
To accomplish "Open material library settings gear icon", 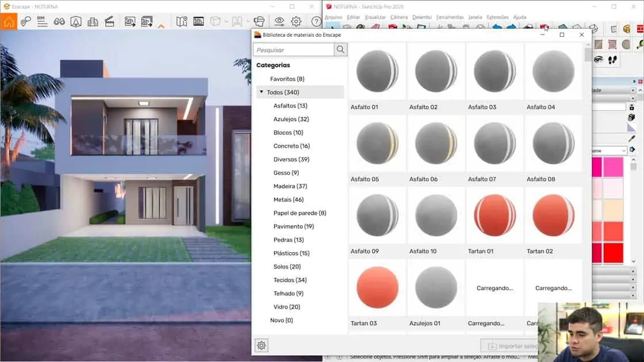I will tap(261, 345).
